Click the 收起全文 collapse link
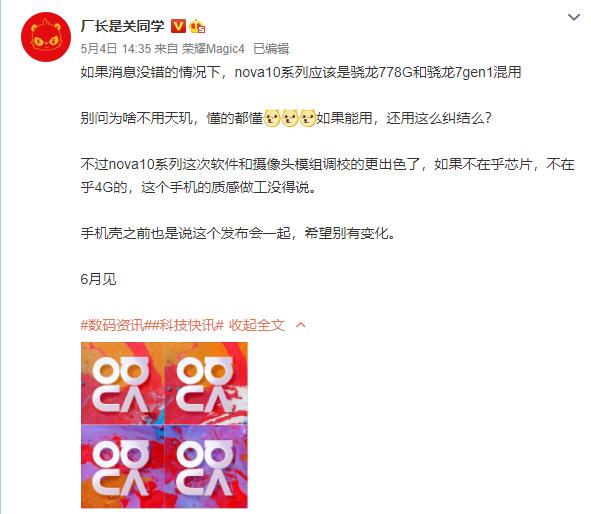This screenshot has height=514, width=591. tap(257, 324)
